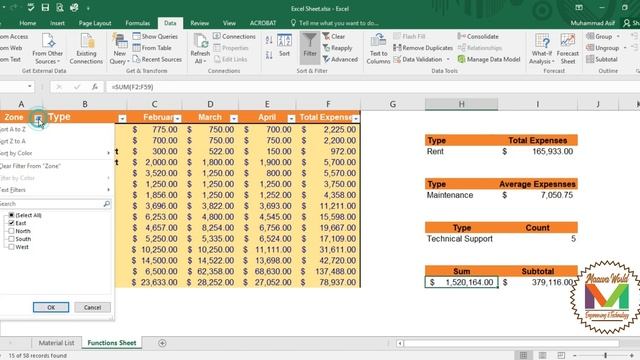Open Sort by Color submenu

(56, 153)
